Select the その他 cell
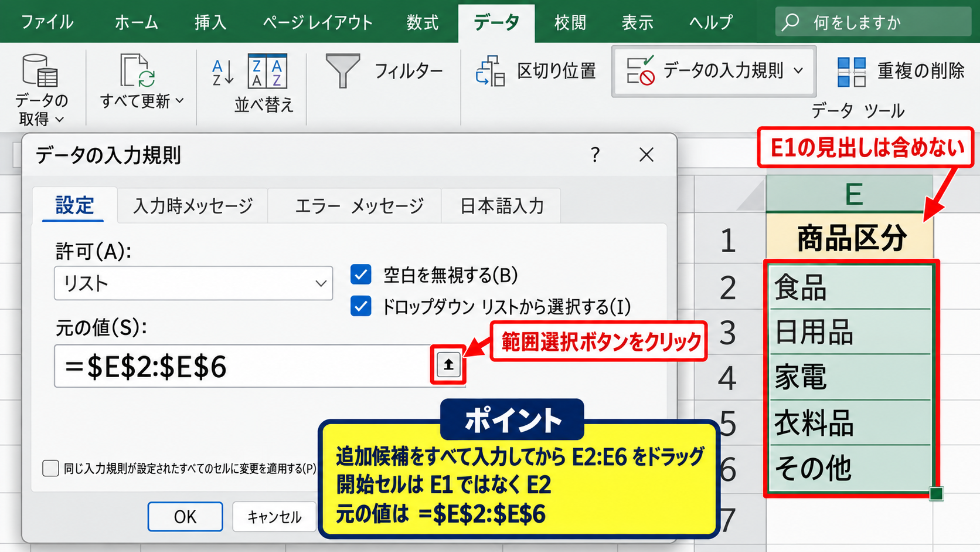Image resolution: width=980 pixels, height=552 pixels. 849,468
